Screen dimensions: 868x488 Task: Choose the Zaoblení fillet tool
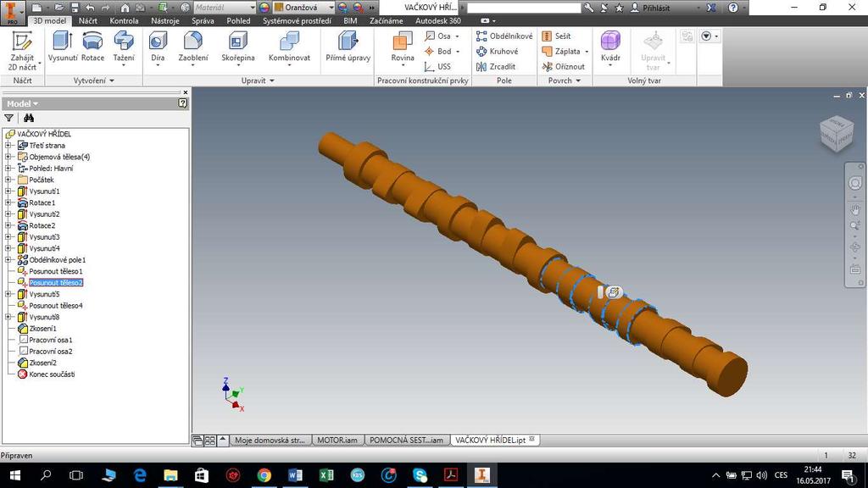[193, 48]
